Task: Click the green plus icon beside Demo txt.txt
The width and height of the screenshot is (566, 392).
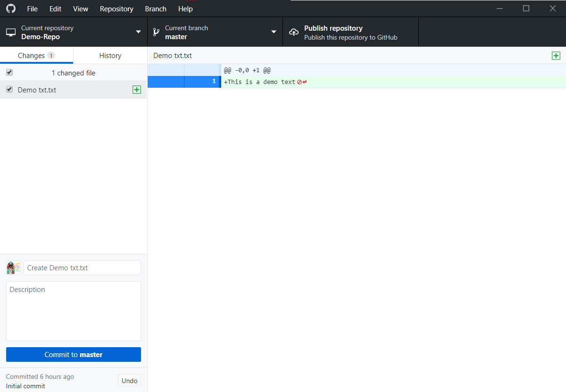Action: 137,90
